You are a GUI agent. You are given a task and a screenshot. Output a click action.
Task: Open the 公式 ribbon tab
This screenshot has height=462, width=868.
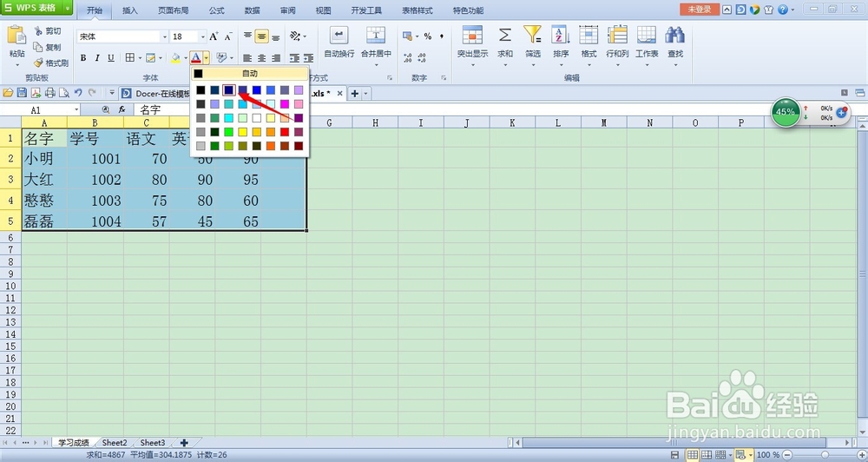216,10
